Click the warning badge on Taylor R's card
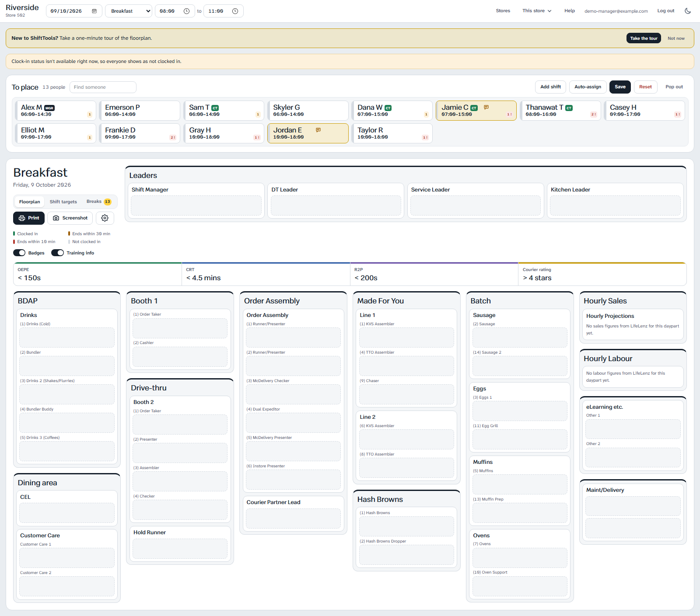Image resolution: width=700 pixels, height=616 pixels. tap(425, 137)
